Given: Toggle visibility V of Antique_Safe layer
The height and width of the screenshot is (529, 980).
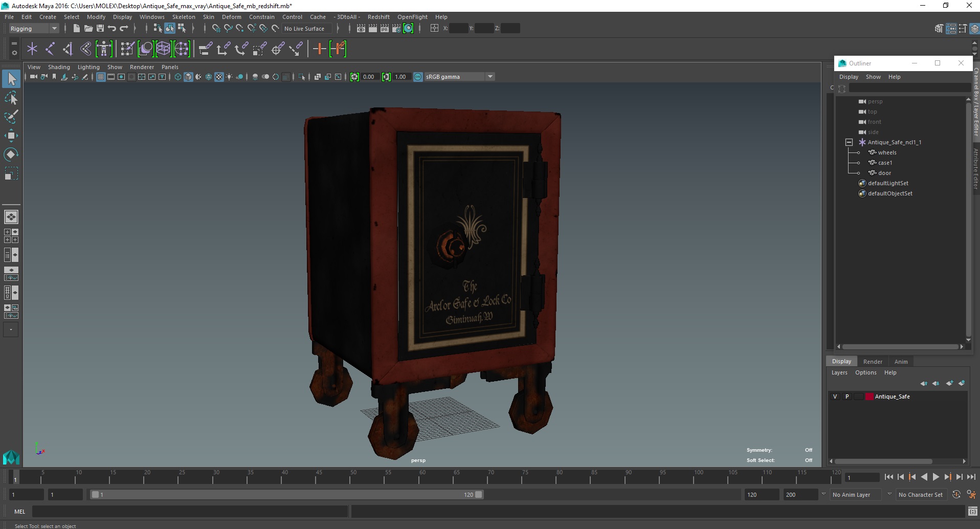Looking at the screenshot, I should pyautogui.click(x=835, y=396).
